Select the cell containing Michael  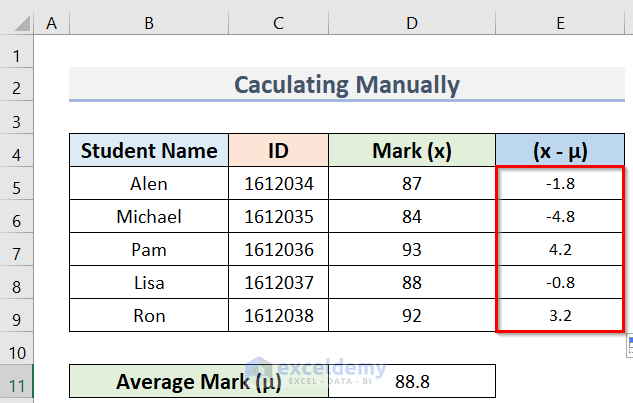click(149, 217)
